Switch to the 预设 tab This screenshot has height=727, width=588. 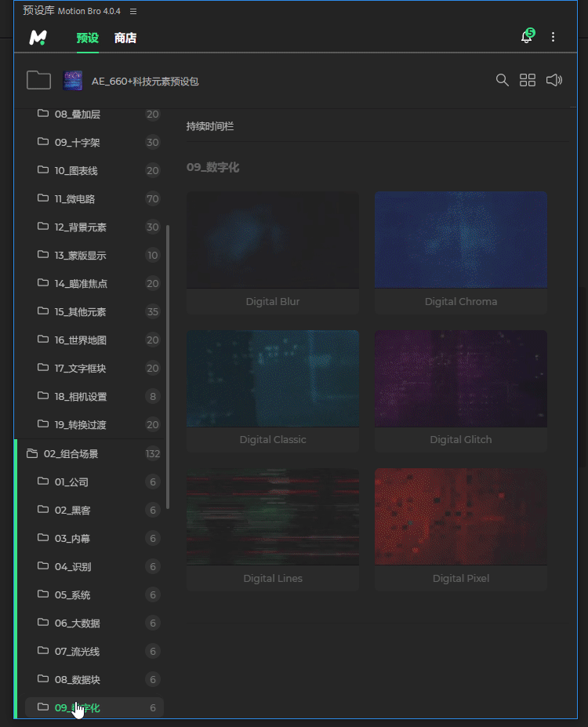[88, 38]
